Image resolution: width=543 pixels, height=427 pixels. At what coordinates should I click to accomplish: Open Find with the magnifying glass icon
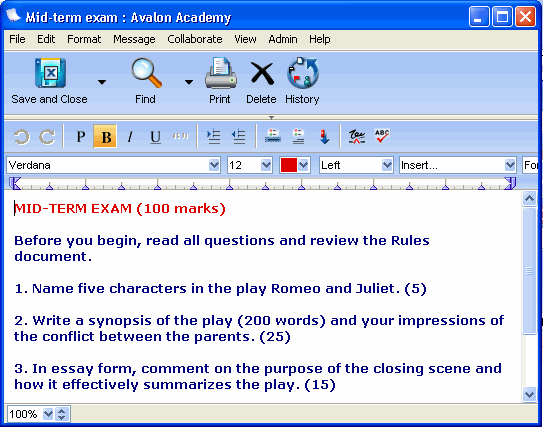[x=146, y=73]
